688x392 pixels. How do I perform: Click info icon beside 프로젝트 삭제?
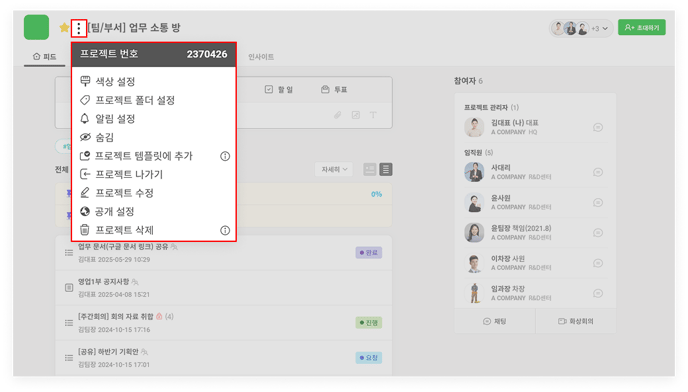(225, 230)
